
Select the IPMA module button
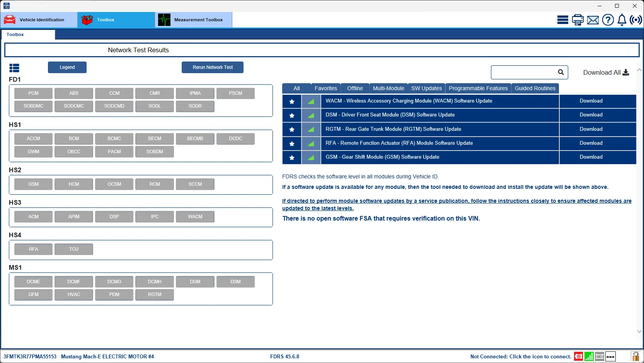(x=195, y=93)
